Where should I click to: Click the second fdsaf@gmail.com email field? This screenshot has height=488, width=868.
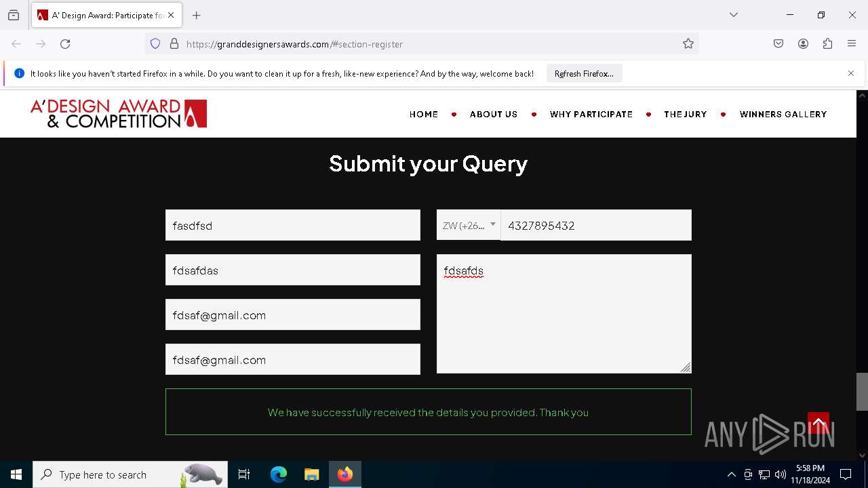[293, 359]
